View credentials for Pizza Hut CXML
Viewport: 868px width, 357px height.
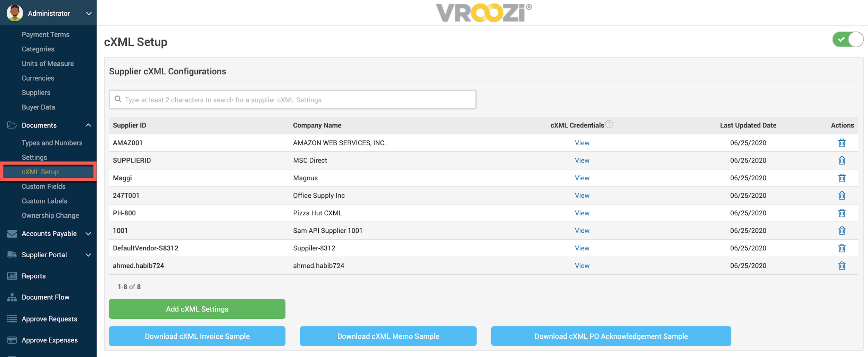(x=582, y=213)
